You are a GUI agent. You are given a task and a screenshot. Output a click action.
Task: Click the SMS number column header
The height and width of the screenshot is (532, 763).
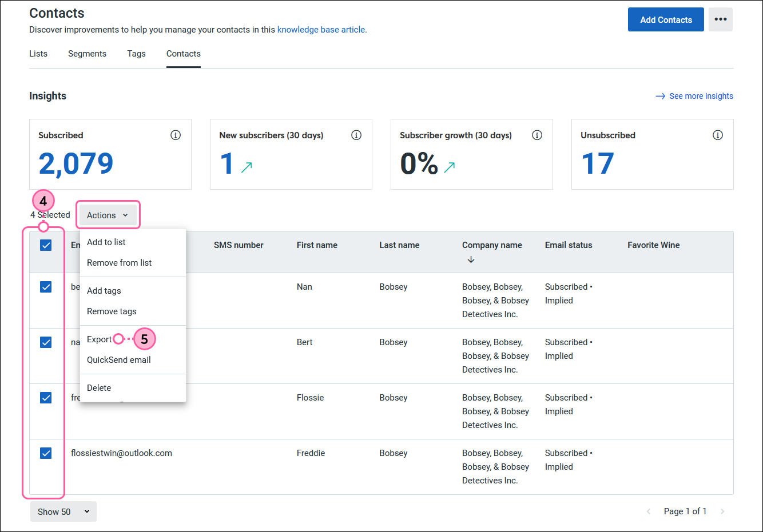tap(239, 245)
